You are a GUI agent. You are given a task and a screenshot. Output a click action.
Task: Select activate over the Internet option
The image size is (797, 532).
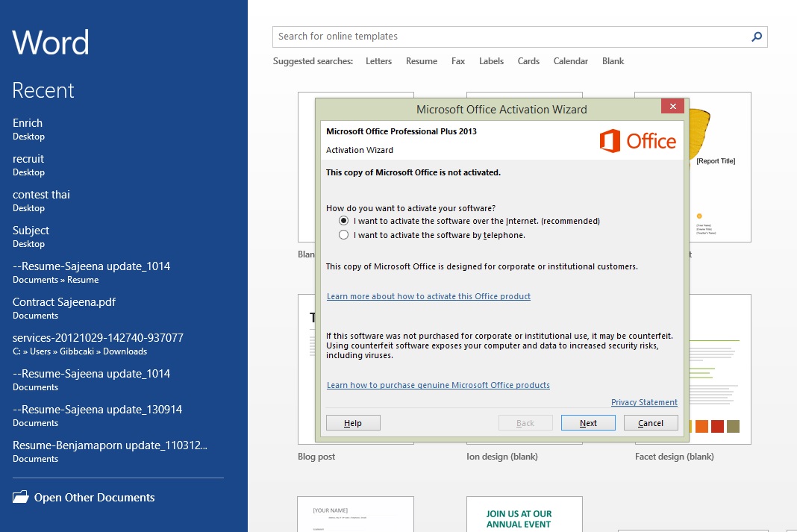click(x=343, y=221)
